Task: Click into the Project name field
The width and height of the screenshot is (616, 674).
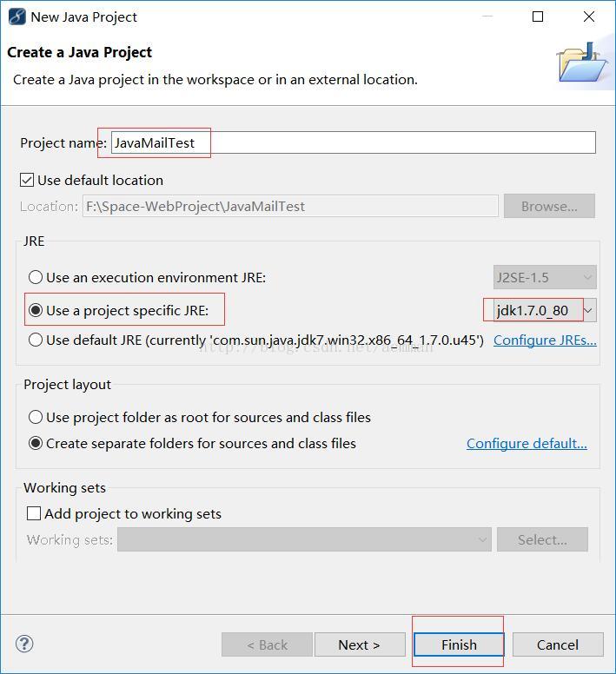Action: (354, 142)
